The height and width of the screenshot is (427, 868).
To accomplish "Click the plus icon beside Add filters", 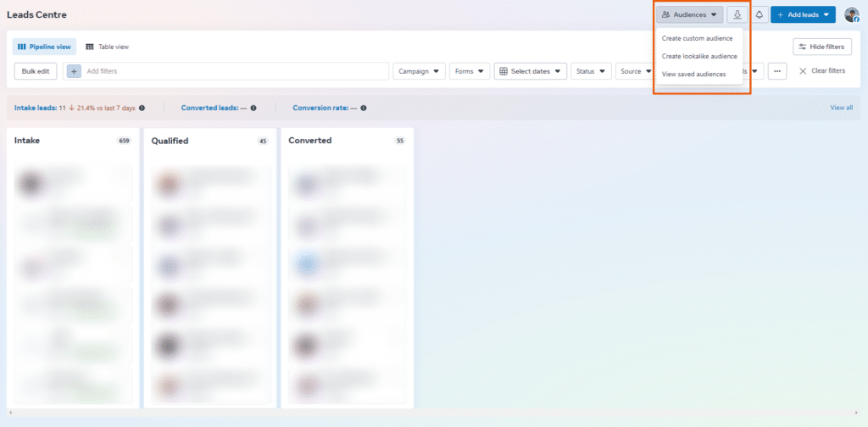I will click(74, 71).
